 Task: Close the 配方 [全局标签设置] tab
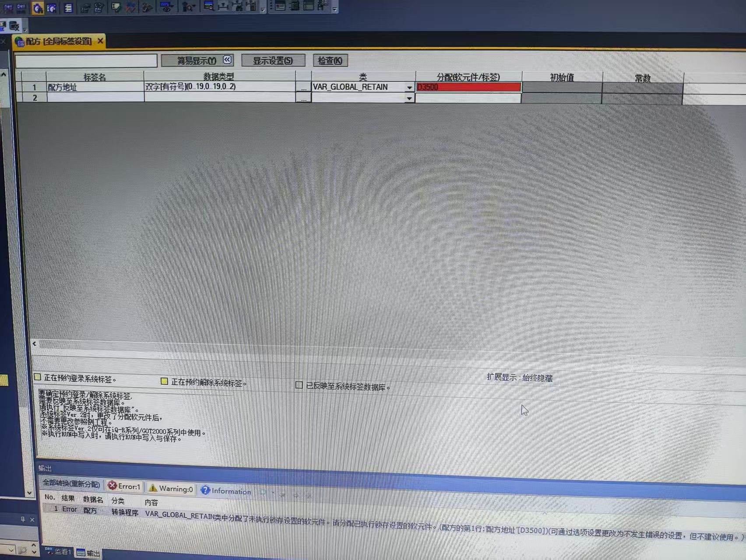tap(100, 41)
